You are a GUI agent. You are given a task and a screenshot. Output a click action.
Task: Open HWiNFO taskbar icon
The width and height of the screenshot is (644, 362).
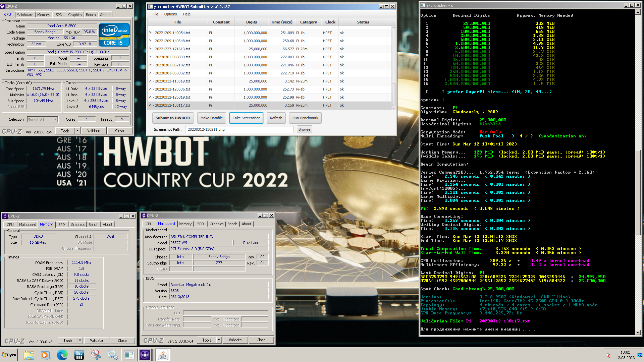click(79, 355)
